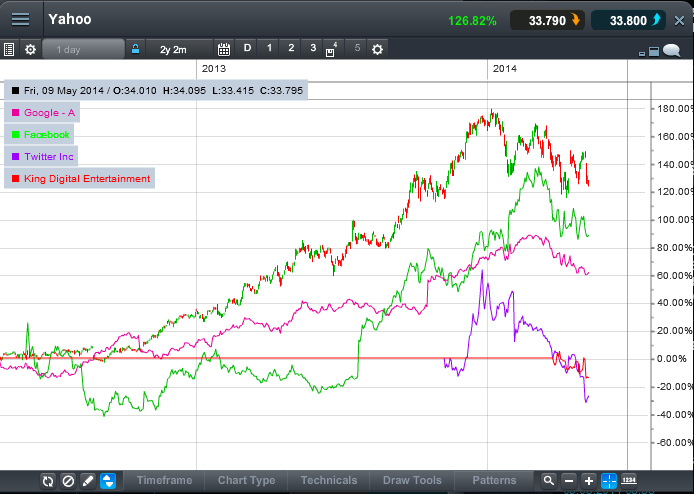694x494 pixels.
Task: Select saved layout preset 2
Action: coord(291,48)
